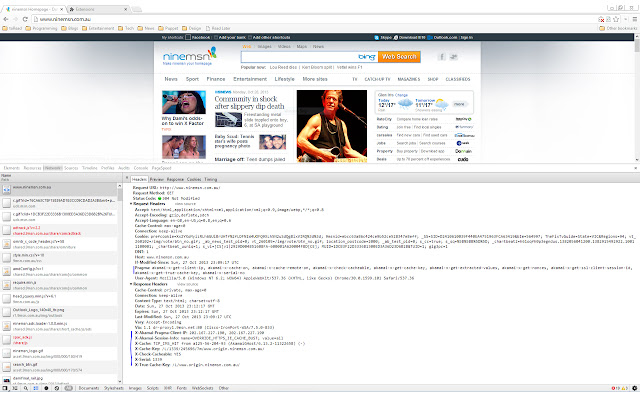Open the Elements tab in DevTools
The width and height of the screenshot is (640, 400).
[x=11, y=168]
